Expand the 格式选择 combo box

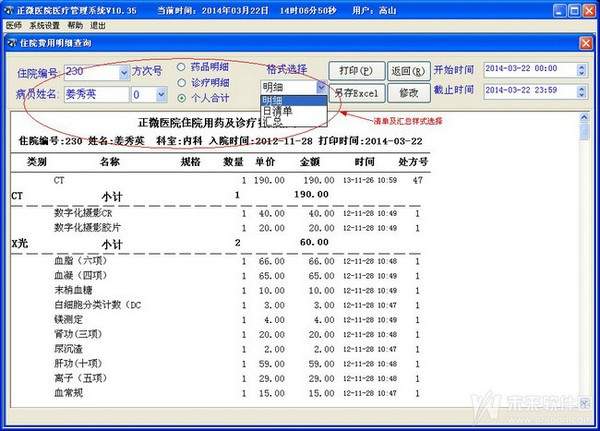pyautogui.click(x=320, y=87)
